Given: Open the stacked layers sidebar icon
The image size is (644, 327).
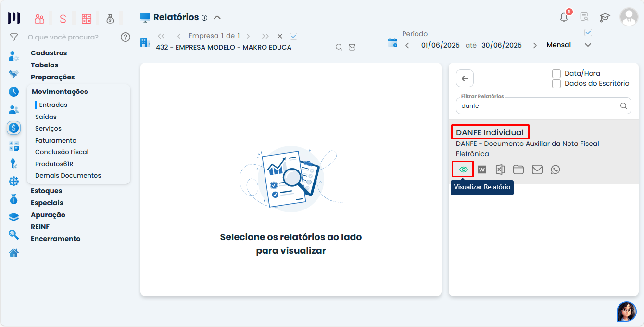Looking at the screenshot, I should 14,217.
